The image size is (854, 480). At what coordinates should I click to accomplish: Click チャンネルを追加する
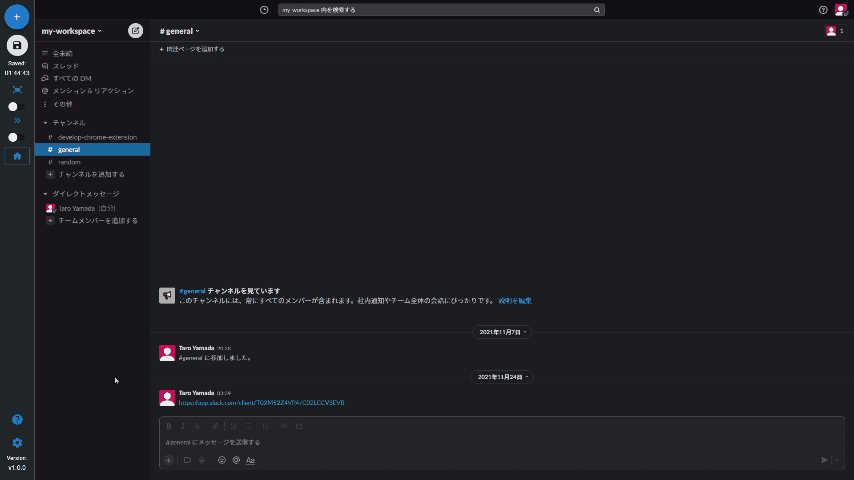[x=93, y=174]
